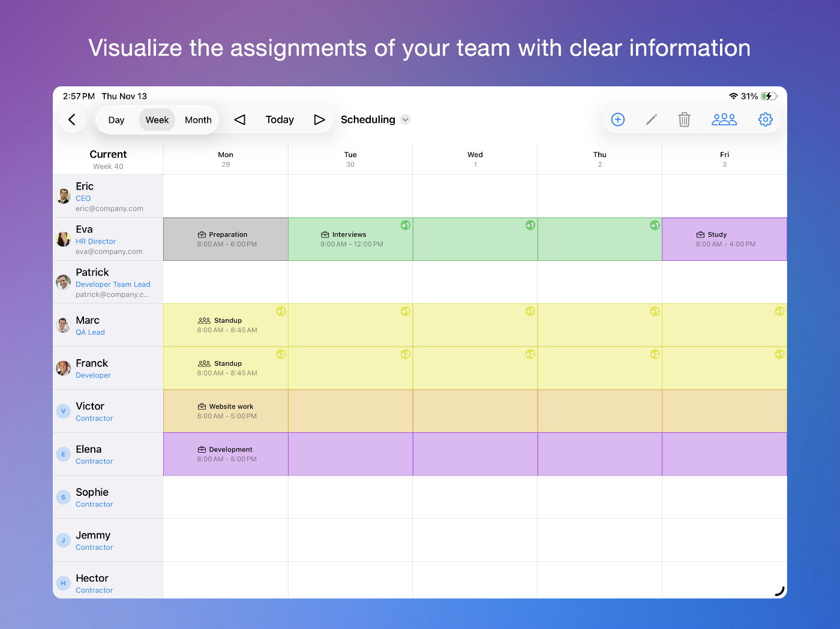Advance to next week with right triangle
This screenshot has width=840, height=629.
click(319, 120)
